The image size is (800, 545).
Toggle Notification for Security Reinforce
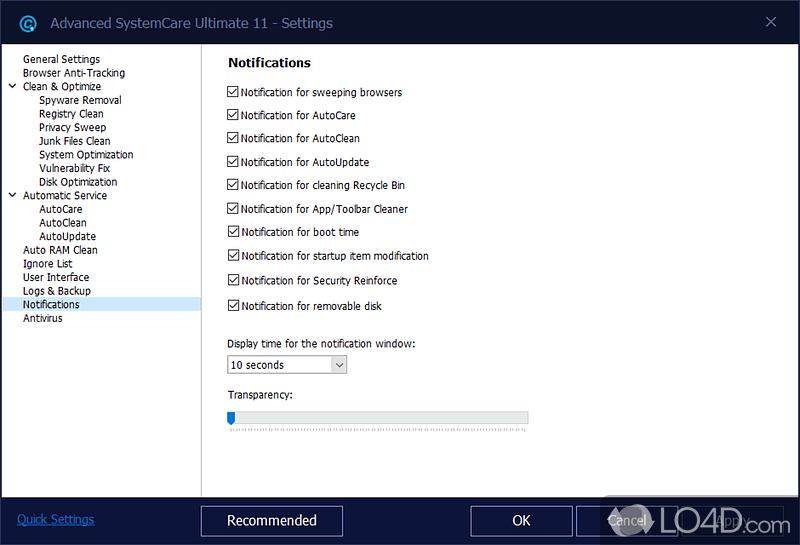pos(233,281)
